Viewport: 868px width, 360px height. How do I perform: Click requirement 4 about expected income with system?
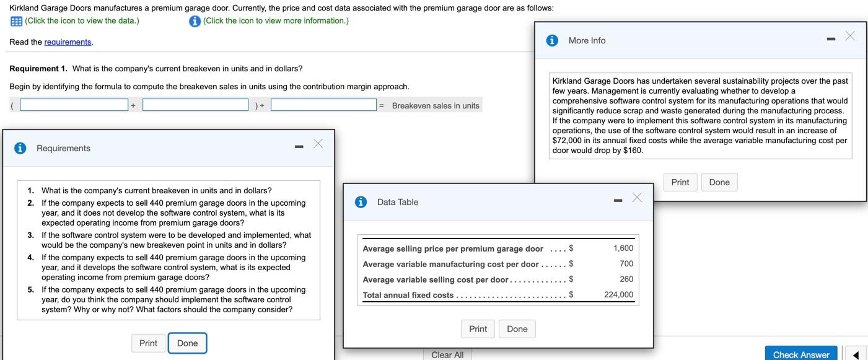(x=173, y=267)
